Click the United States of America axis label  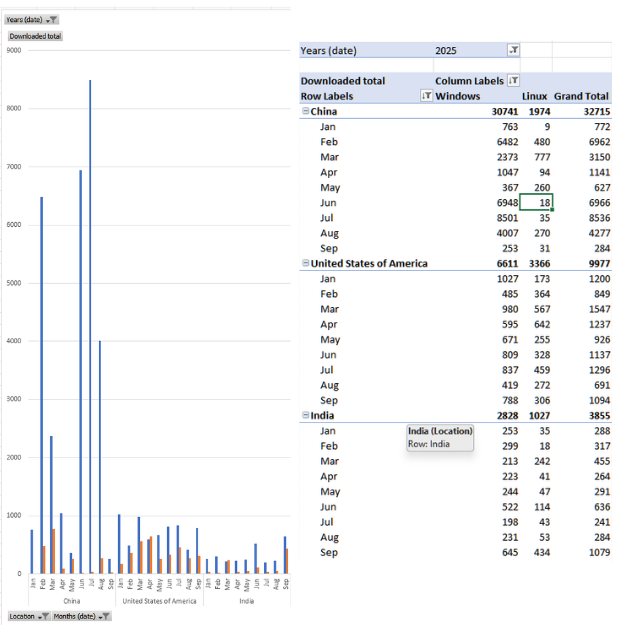click(159, 601)
